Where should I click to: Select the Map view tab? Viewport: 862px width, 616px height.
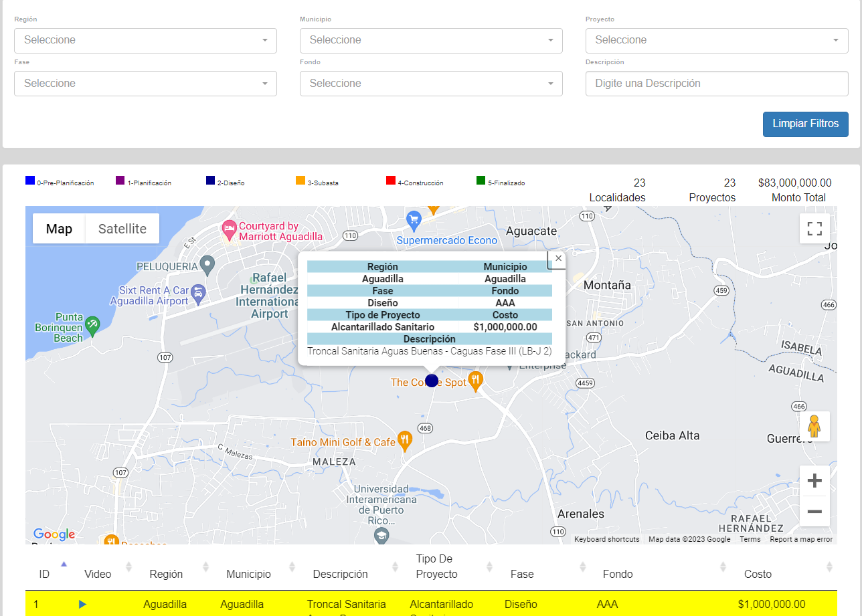(59, 229)
